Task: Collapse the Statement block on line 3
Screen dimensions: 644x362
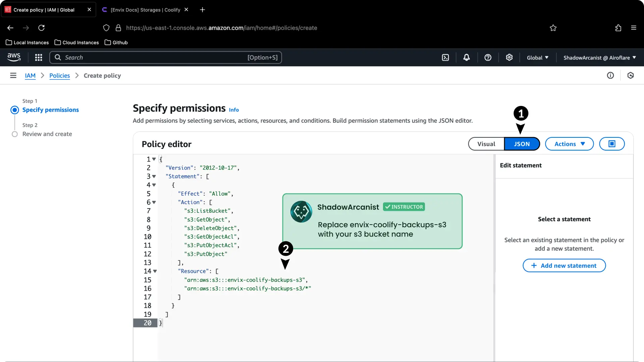Action: pos(154,177)
